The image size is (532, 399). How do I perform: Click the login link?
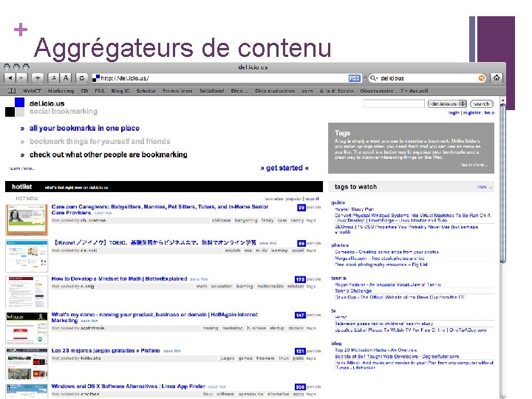tap(454, 112)
